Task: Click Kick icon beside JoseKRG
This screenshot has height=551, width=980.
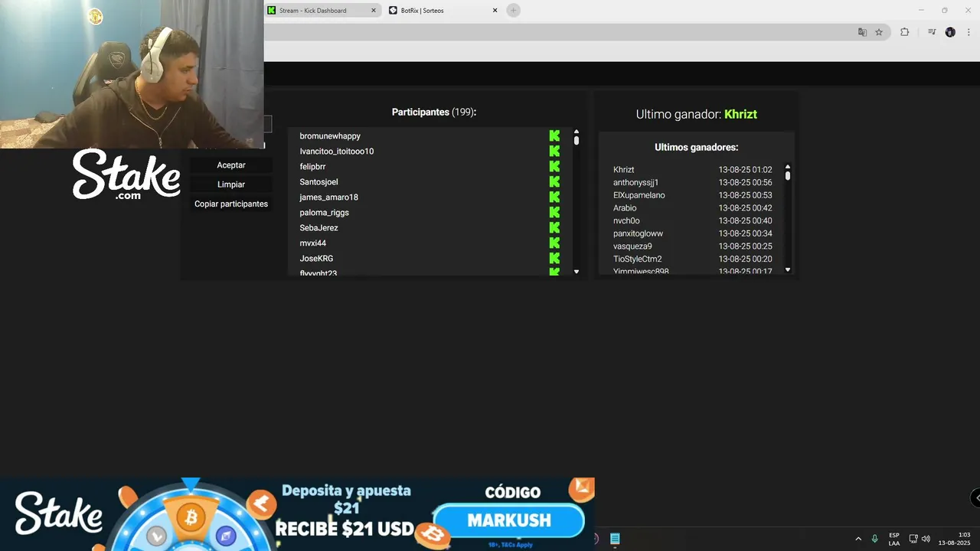Action: (554, 259)
